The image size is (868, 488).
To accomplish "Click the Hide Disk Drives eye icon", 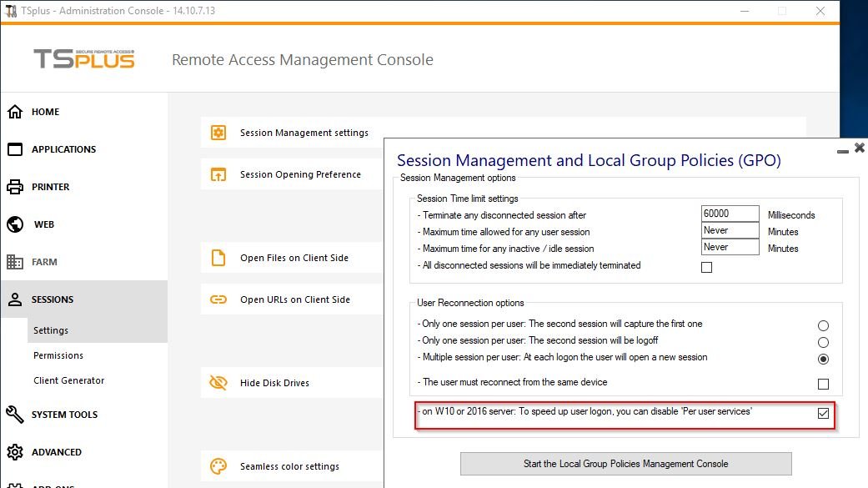I will tap(218, 383).
